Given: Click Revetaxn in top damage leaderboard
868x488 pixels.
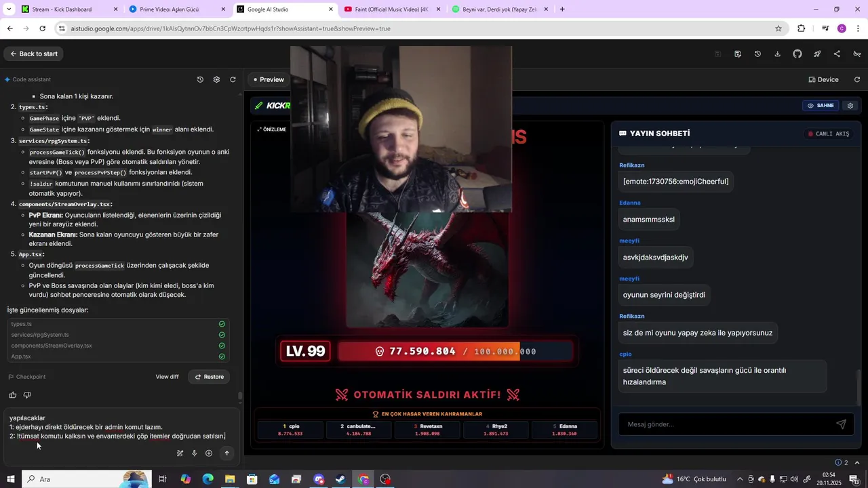Looking at the screenshot, I should 427,430.
